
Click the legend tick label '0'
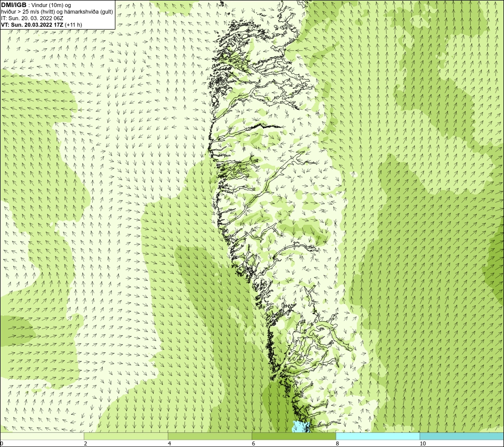(x=2, y=443)
